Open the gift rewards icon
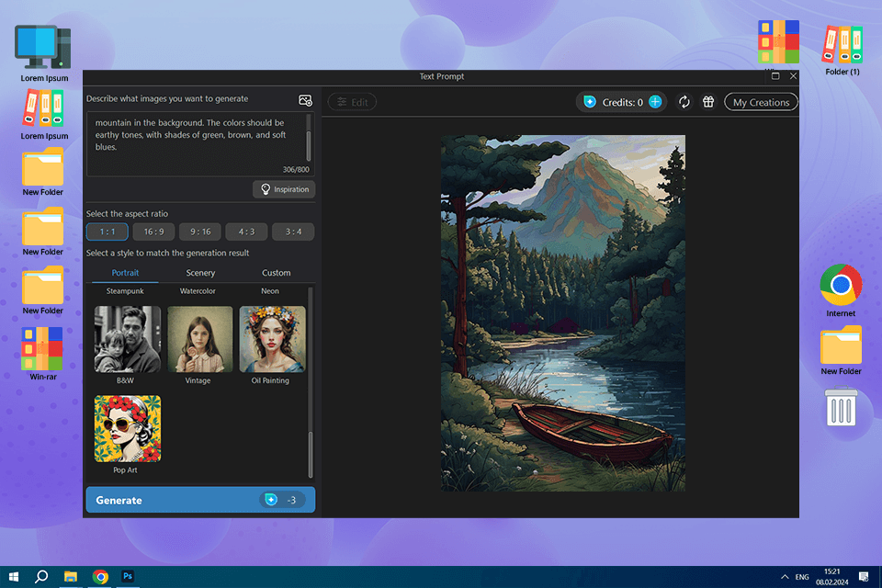 (x=708, y=102)
